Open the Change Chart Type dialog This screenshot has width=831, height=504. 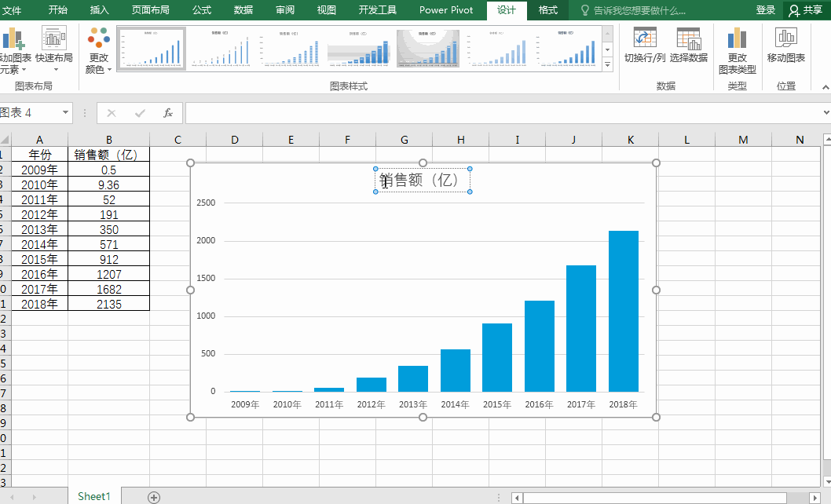pyautogui.click(x=738, y=51)
